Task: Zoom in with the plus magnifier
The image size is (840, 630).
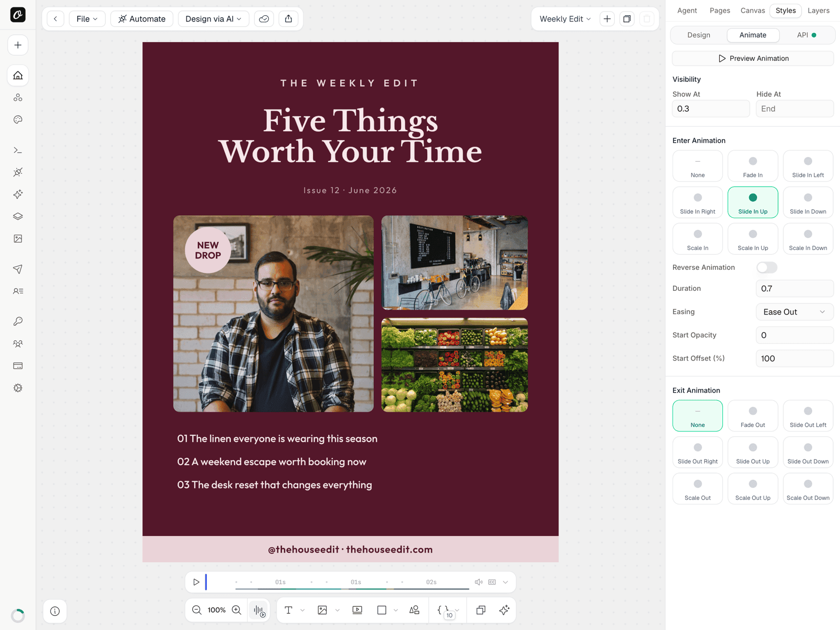Action: tap(237, 610)
